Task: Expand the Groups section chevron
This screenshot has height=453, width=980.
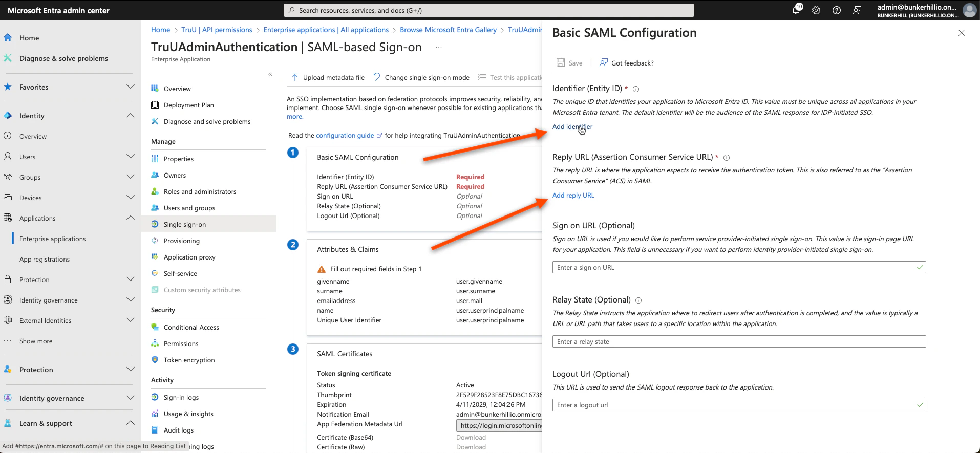Action: coord(131,177)
